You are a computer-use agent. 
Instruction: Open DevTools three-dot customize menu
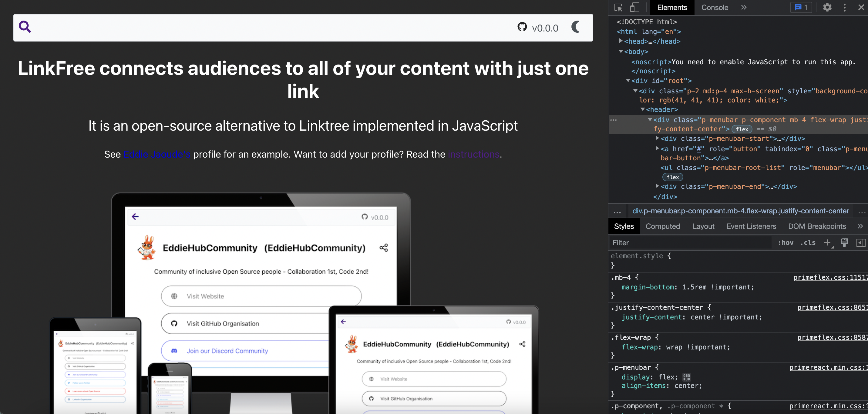click(x=844, y=7)
